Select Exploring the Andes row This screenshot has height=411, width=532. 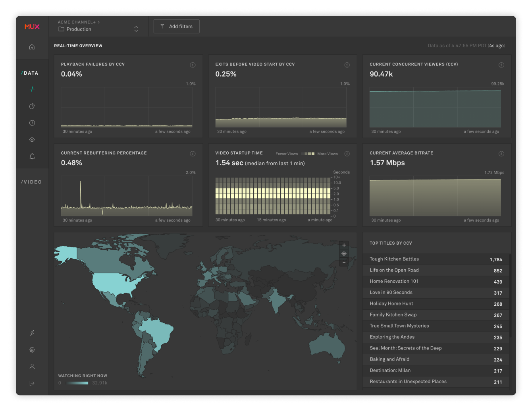point(436,337)
